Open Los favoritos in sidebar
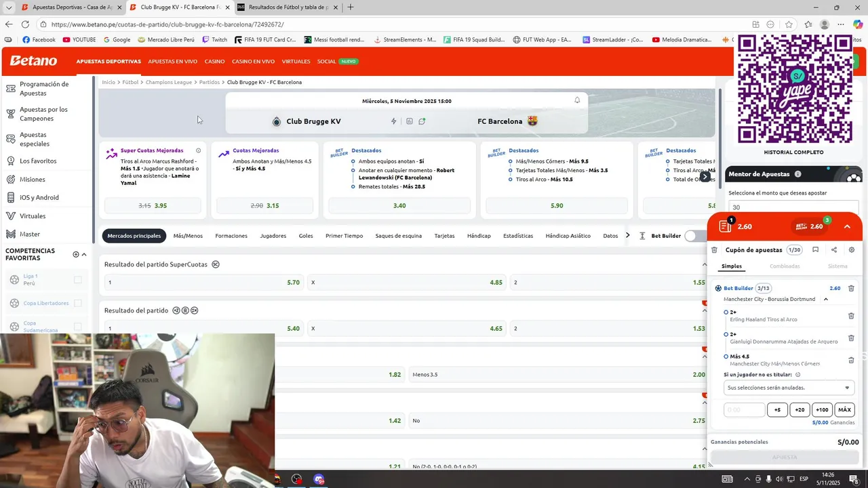 click(x=38, y=161)
